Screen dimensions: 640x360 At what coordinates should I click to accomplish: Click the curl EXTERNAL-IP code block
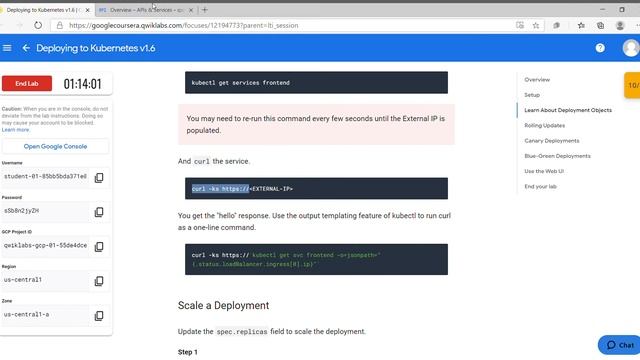click(316, 189)
